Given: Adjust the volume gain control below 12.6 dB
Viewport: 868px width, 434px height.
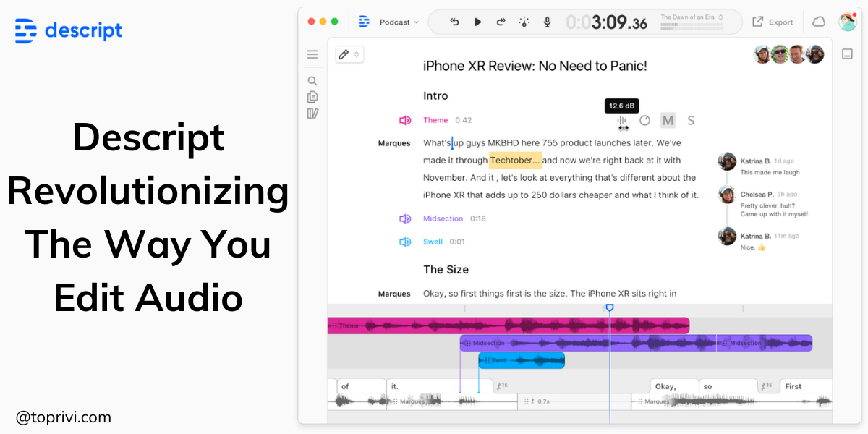Looking at the screenshot, I should [622, 122].
